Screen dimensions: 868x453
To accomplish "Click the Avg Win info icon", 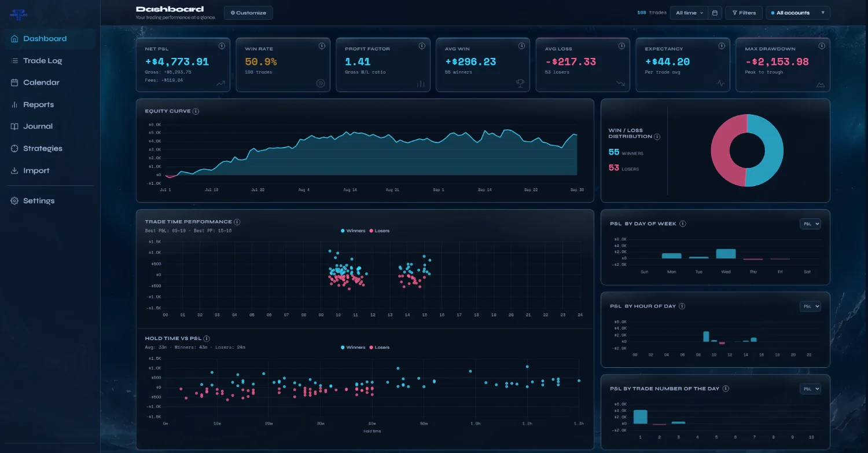I will 522,46.
